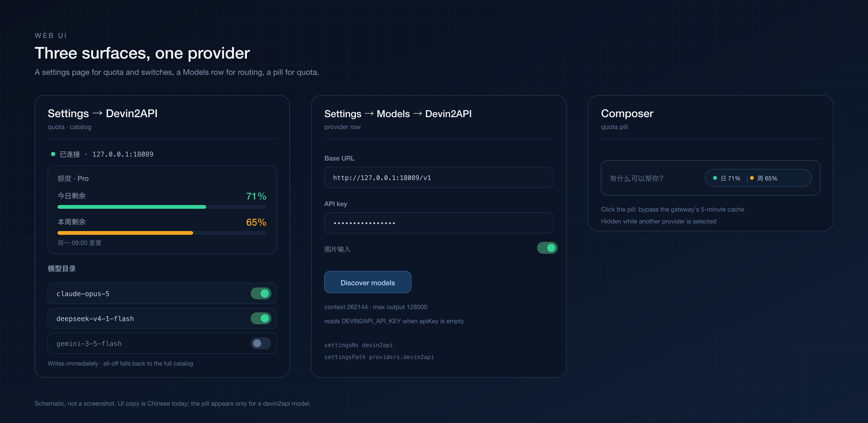Click the green connected status dot
868x423 pixels.
click(x=53, y=154)
